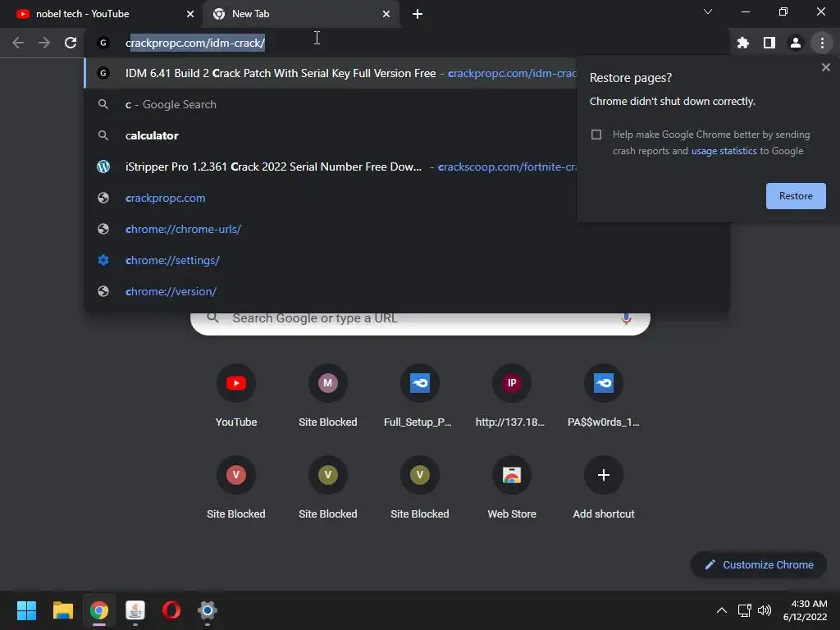The image size is (840, 630).
Task: Select the New Tab tab
Action: pos(300,14)
